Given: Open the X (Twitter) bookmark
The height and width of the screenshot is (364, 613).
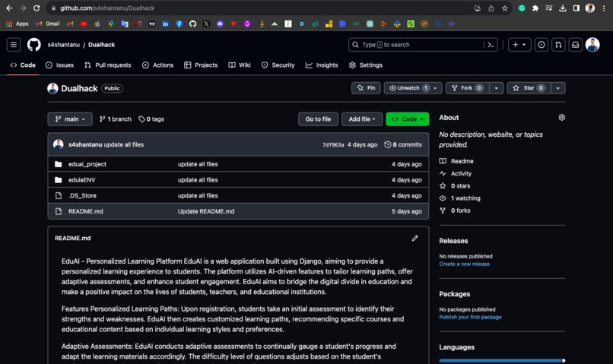Looking at the screenshot, I should (x=206, y=24).
